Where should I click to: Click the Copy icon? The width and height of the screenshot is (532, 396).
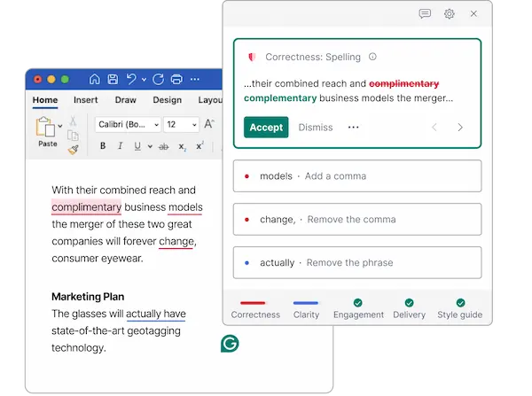pyautogui.click(x=73, y=136)
